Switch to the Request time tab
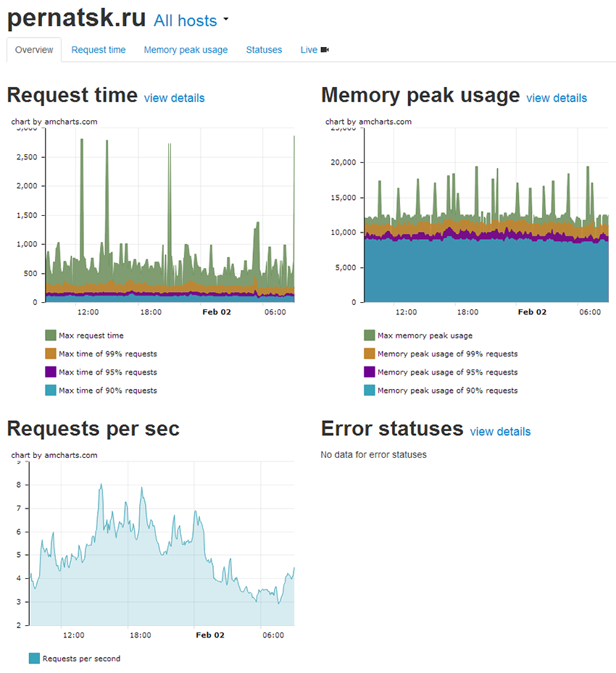The image size is (616, 673). point(99,50)
